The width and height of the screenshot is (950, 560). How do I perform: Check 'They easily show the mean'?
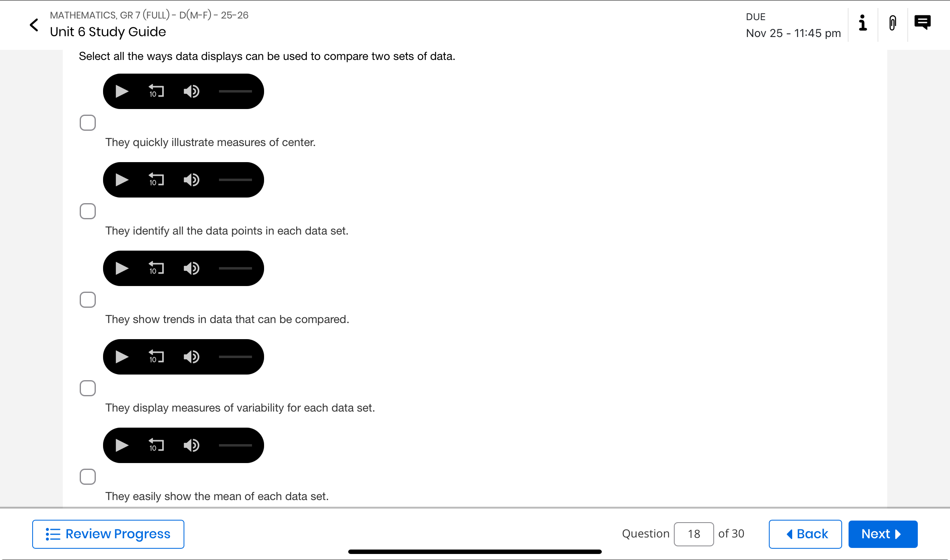click(88, 477)
